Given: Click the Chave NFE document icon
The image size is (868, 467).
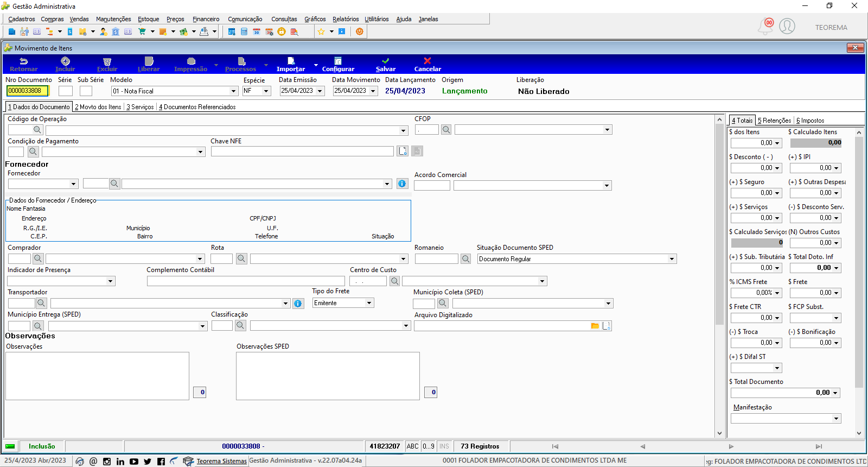Looking at the screenshot, I should pos(403,151).
